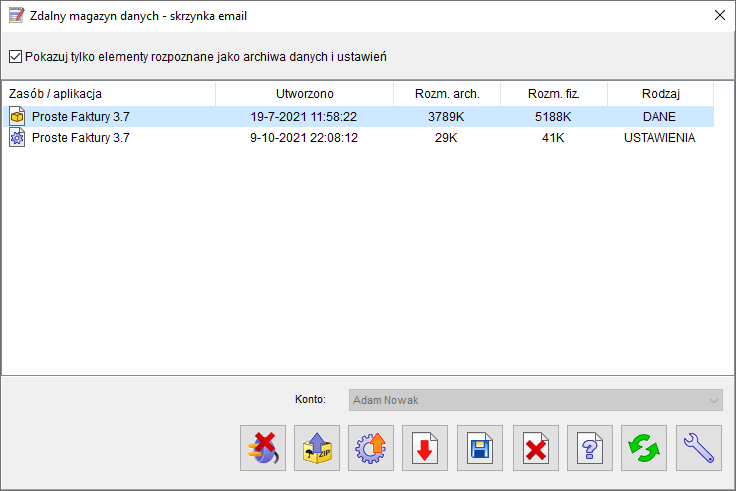This screenshot has height=491, width=736.
Task: Open the Konto dropdown showing Adam Nowak
Action: click(x=536, y=400)
